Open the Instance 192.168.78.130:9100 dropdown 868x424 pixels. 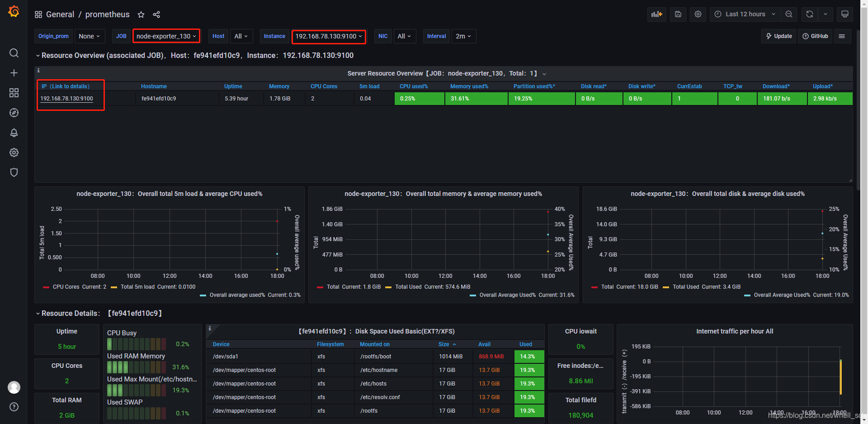329,36
